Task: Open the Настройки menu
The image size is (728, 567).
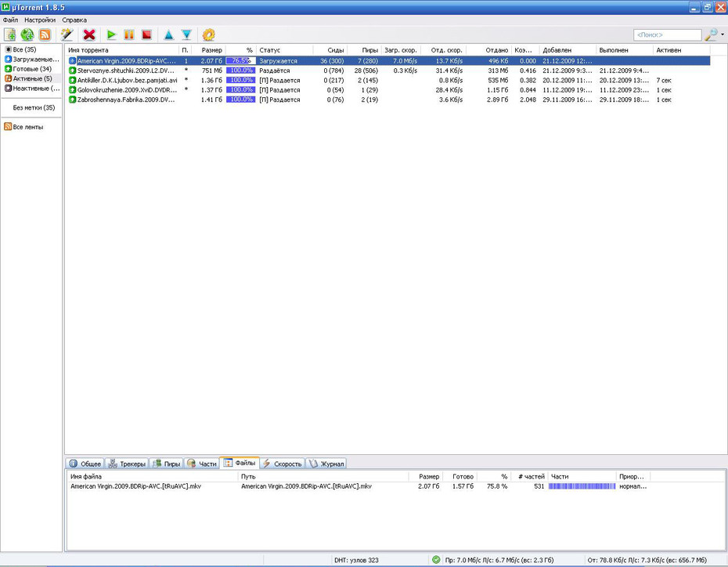Action: pyautogui.click(x=40, y=20)
